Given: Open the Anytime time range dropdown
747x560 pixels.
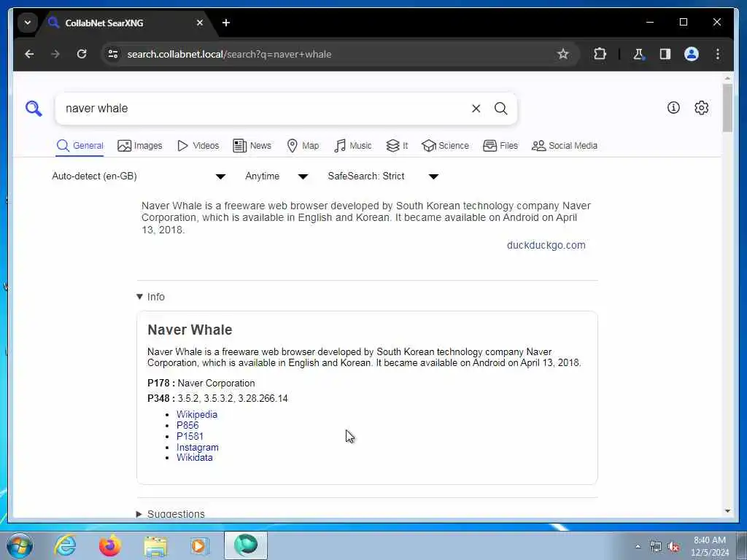Looking at the screenshot, I should (276, 176).
